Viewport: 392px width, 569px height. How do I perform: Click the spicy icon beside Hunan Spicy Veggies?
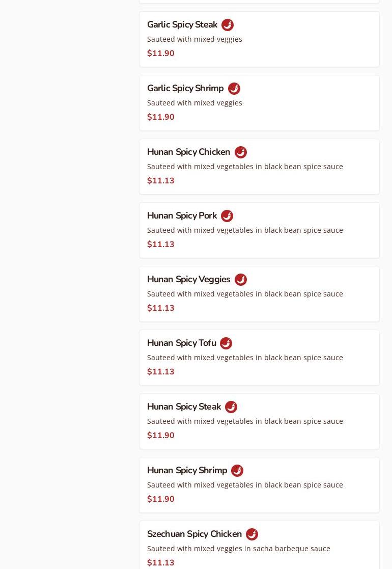(x=241, y=280)
